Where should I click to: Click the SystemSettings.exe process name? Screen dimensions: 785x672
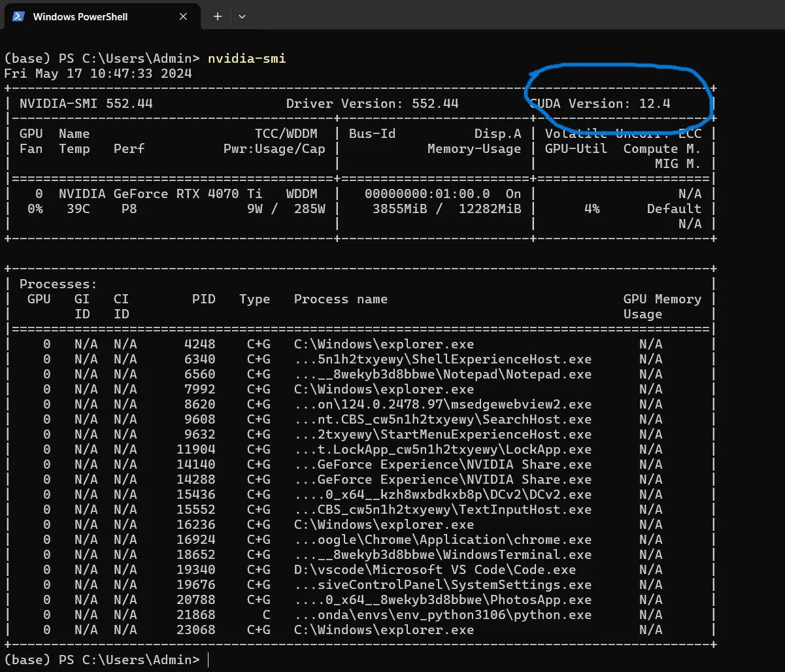pyautogui.click(x=443, y=584)
